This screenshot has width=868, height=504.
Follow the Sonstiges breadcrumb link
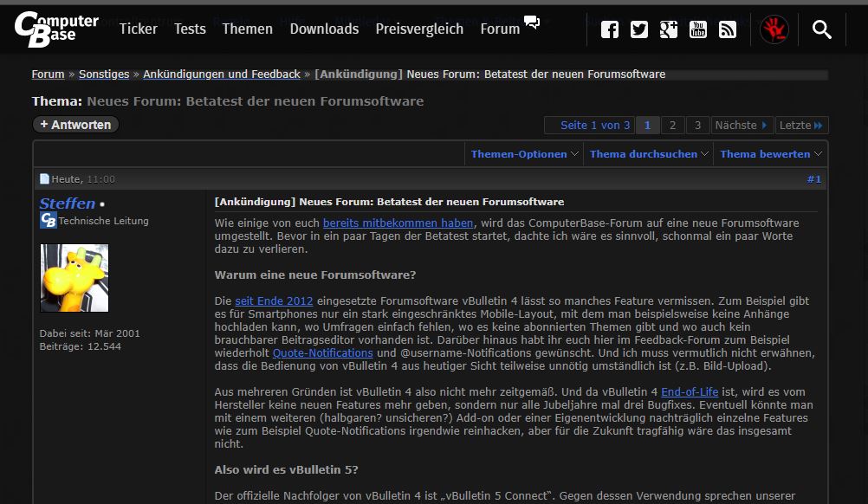point(104,74)
